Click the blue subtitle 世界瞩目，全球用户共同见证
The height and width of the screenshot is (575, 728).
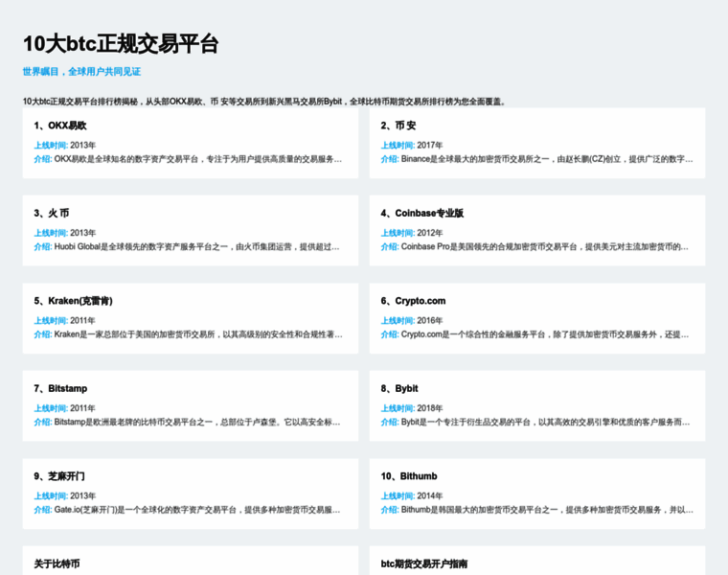point(81,72)
